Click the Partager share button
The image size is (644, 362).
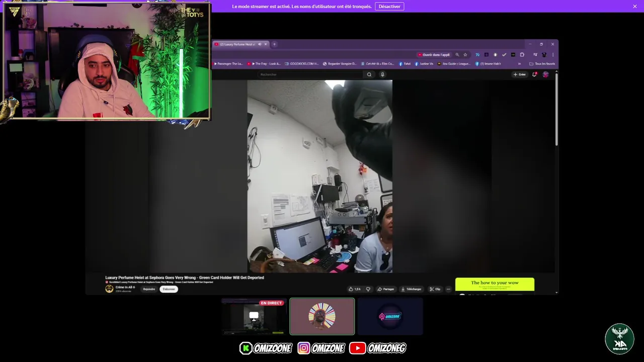point(386,289)
